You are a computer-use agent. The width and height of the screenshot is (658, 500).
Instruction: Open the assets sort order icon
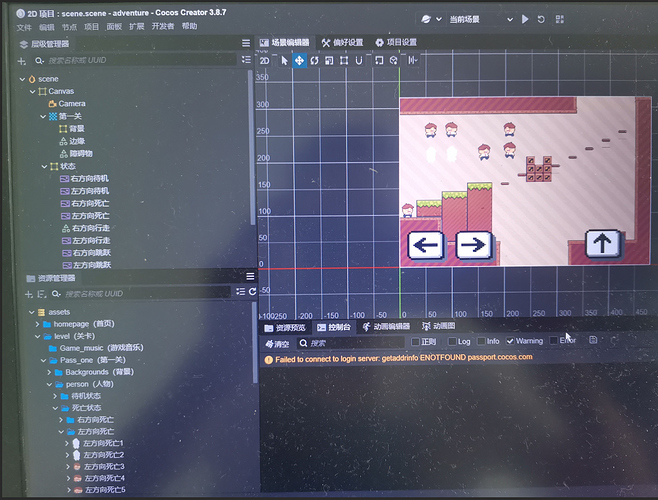point(42,294)
